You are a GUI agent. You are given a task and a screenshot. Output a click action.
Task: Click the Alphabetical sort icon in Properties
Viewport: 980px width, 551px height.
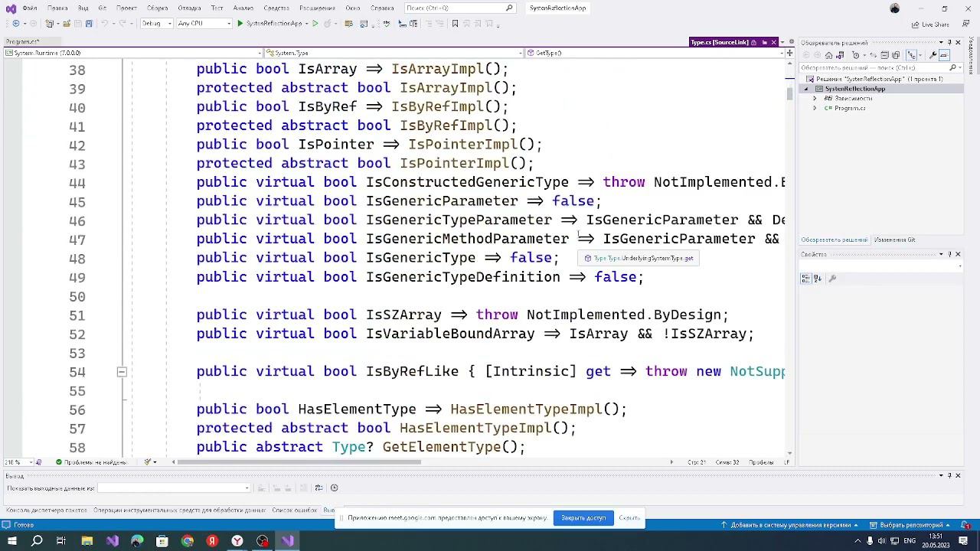(x=816, y=279)
